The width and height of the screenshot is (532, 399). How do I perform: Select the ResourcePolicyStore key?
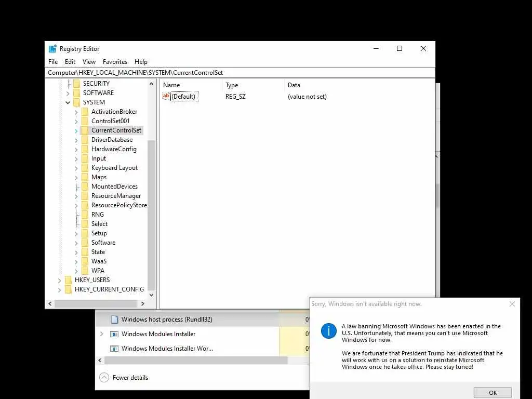(x=119, y=205)
